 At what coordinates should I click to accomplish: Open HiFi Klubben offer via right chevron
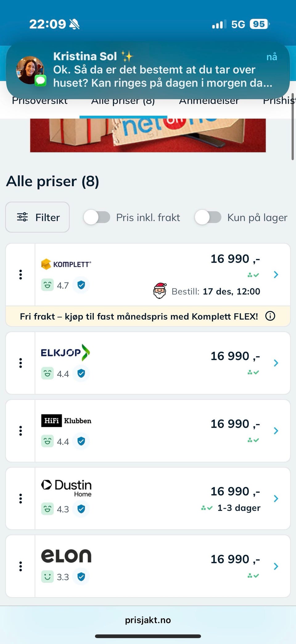(x=276, y=431)
